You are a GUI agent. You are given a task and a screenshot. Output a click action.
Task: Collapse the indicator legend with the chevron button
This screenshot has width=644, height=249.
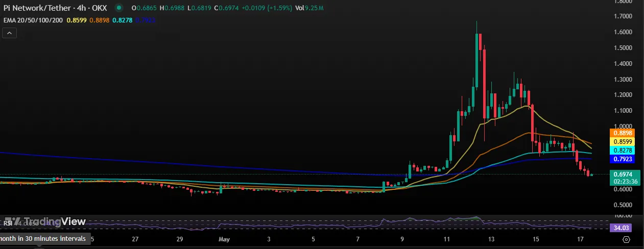10,33
